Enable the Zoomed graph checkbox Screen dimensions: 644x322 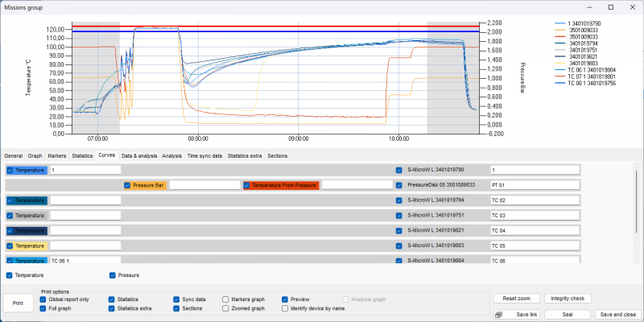tap(226, 308)
